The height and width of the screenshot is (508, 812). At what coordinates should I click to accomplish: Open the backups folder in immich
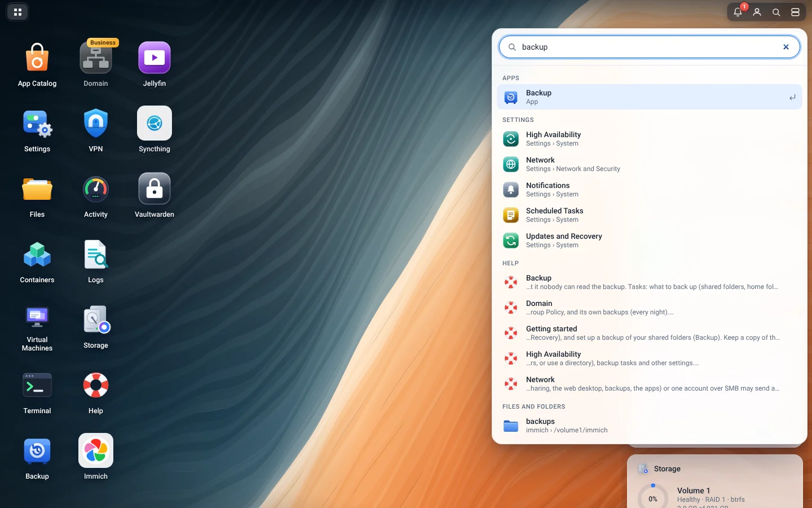coord(650,426)
